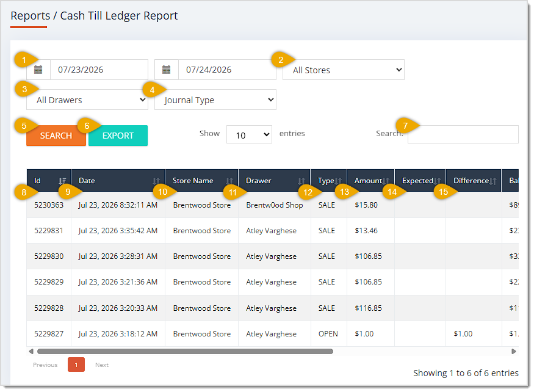Image resolution: width=534 pixels, height=392 pixels.
Task: Expand the Journal Type dropdown
Action: (215, 100)
